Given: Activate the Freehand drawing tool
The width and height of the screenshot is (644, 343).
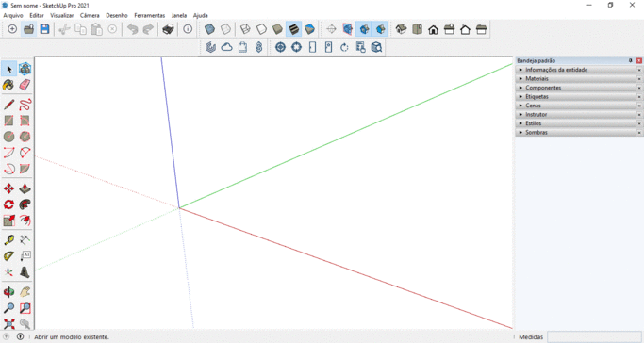Looking at the screenshot, I should 25,105.
